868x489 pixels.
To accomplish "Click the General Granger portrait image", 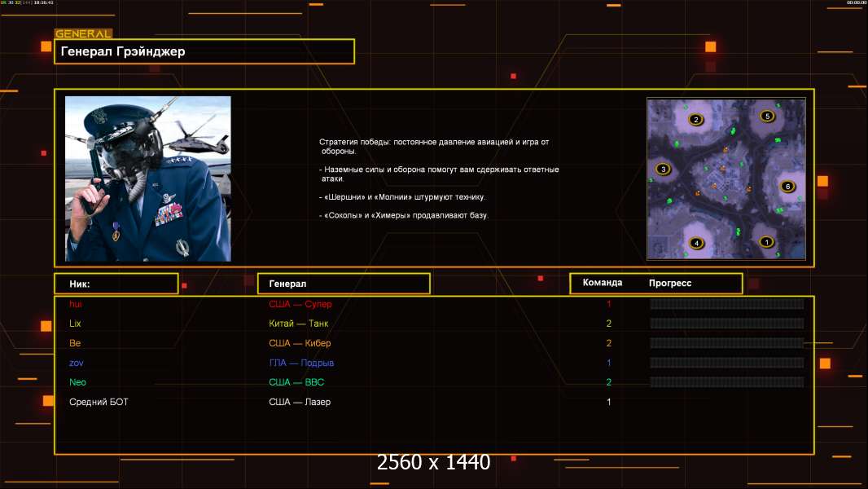I will pos(147,178).
